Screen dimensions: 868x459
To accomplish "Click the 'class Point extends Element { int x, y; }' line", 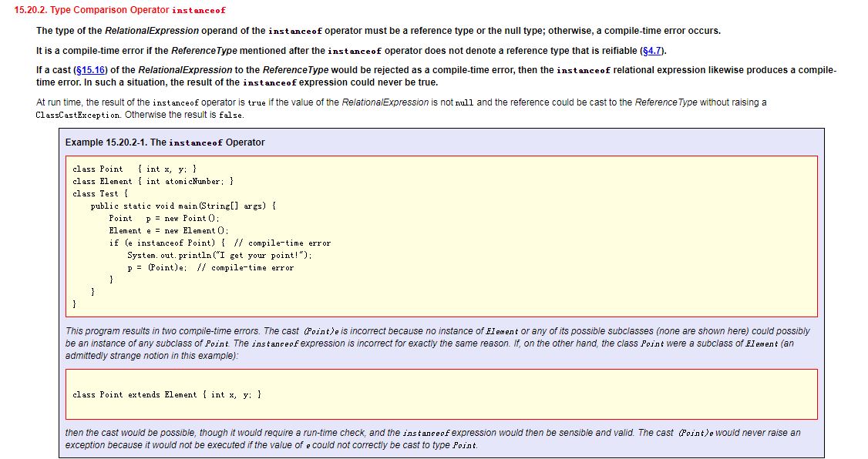I will (x=167, y=395).
